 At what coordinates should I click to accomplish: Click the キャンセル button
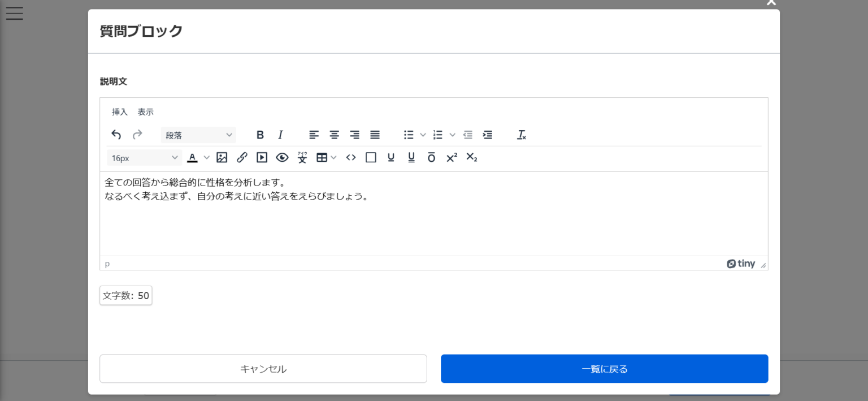coord(263,369)
